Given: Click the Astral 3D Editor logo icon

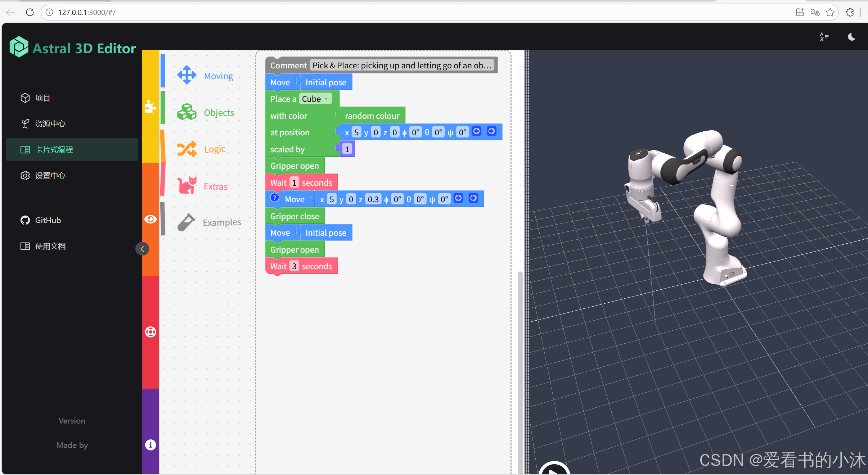Looking at the screenshot, I should [19, 47].
